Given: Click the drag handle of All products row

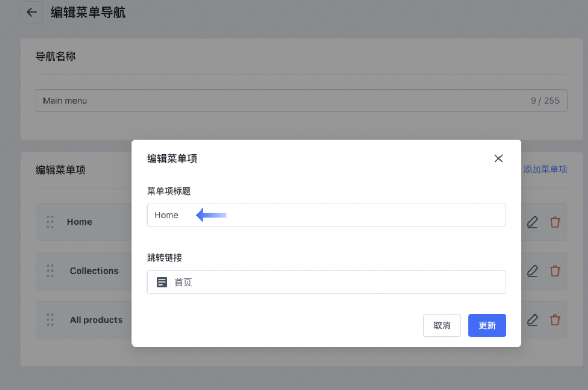Looking at the screenshot, I should click(50, 320).
